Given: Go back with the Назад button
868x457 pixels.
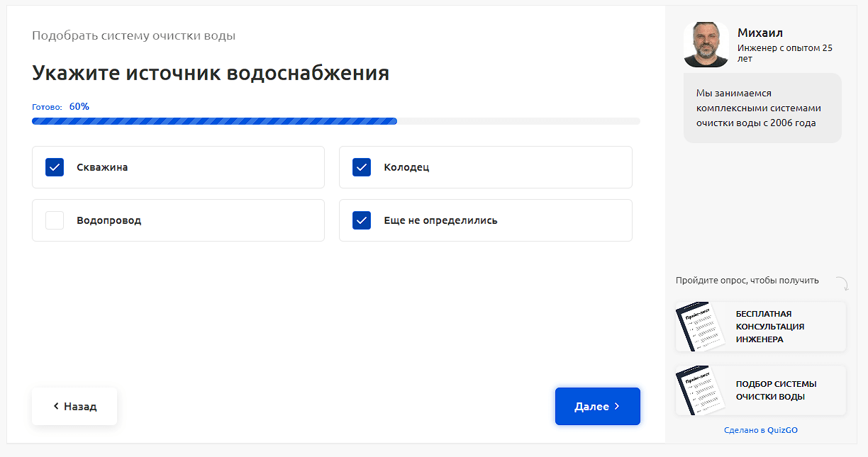Looking at the screenshot, I should [74, 406].
